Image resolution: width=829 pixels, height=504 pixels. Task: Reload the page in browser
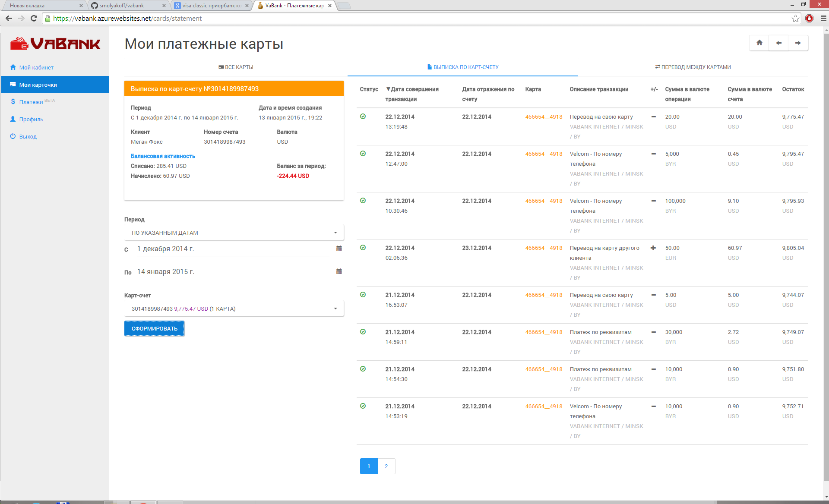point(34,18)
